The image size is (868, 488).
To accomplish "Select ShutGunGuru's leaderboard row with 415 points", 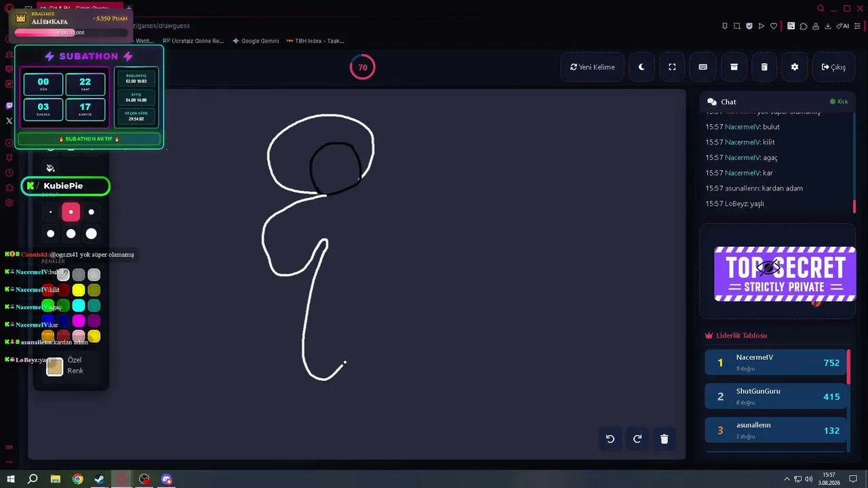I will click(x=776, y=396).
